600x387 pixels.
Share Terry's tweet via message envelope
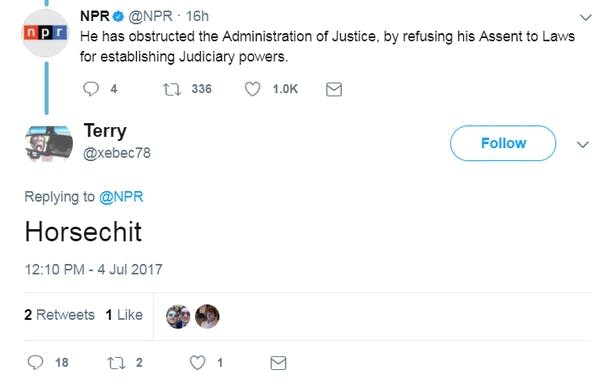(x=278, y=363)
